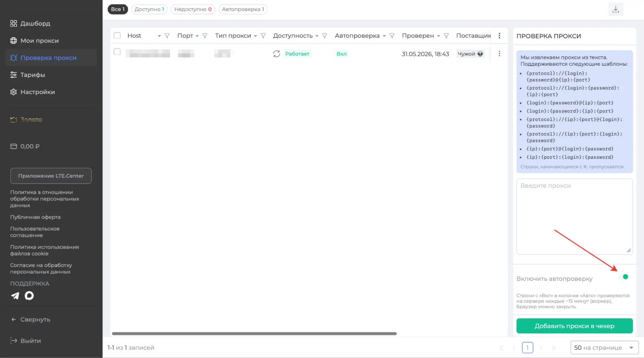
Task: Click the download export icon
Action: [616, 9]
